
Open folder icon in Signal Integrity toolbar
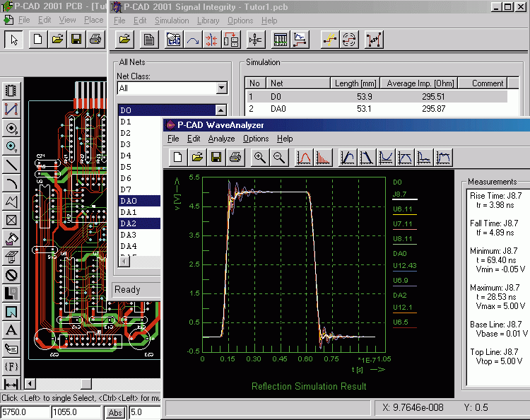124,40
